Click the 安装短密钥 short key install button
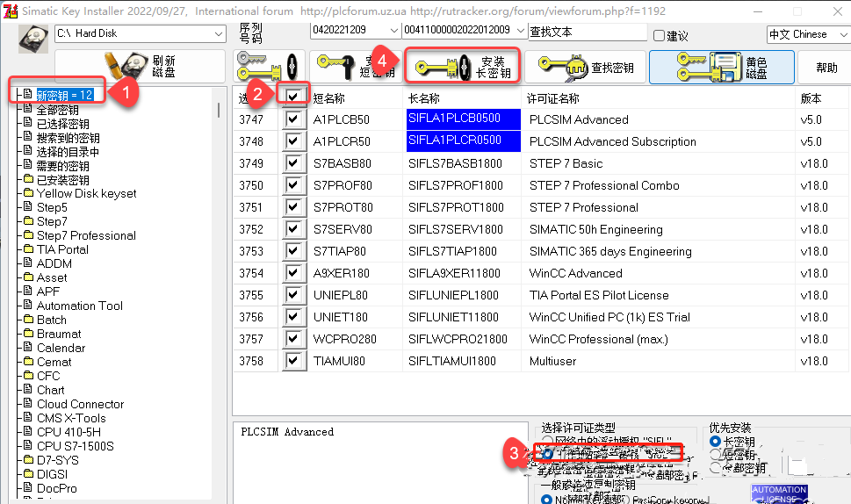 pos(357,67)
